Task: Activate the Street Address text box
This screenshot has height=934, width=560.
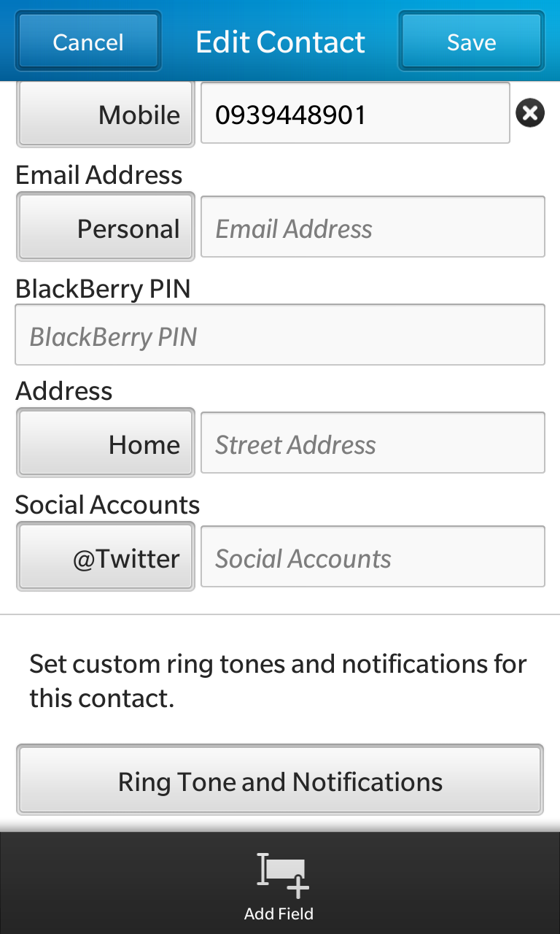Action: click(x=373, y=443)
